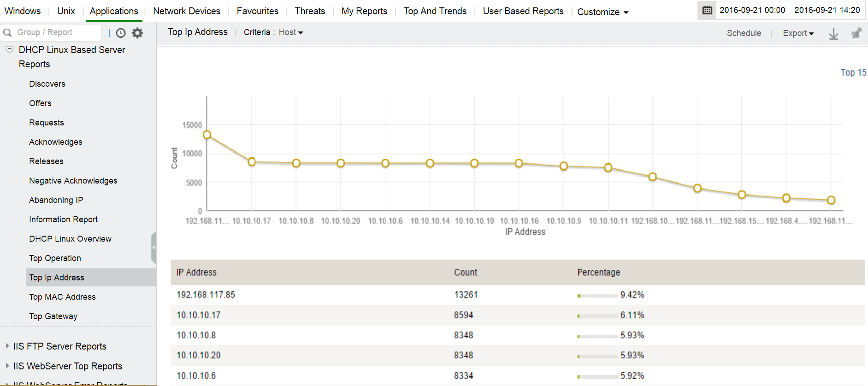
Task: Open the Export dropdown menu
Action: pos(798,33)
